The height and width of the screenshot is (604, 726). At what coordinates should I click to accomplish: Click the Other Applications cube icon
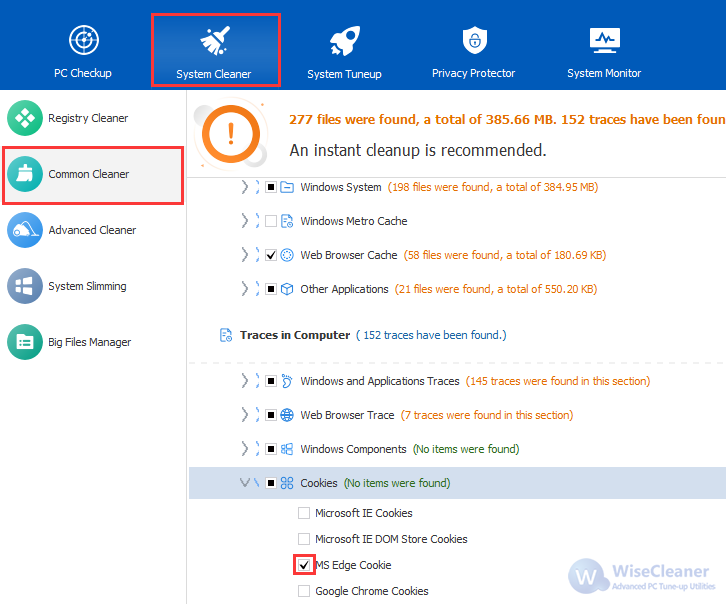tap(287, 289)
